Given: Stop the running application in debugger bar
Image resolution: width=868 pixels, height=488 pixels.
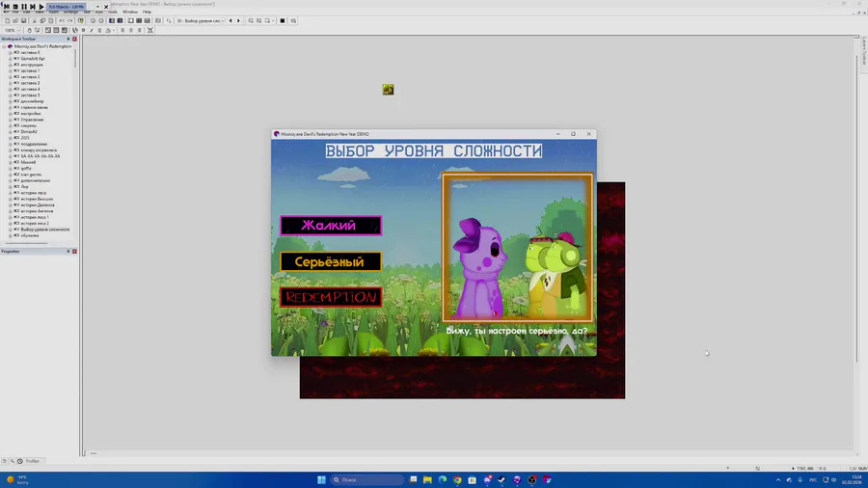Looking at the screenshot, I should tap(15, 7).
